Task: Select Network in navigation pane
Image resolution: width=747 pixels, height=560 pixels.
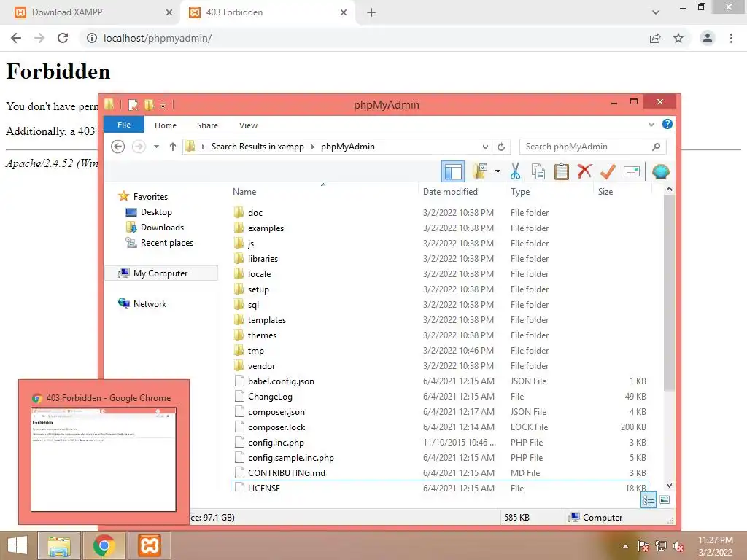Action: tap(150, 304)
